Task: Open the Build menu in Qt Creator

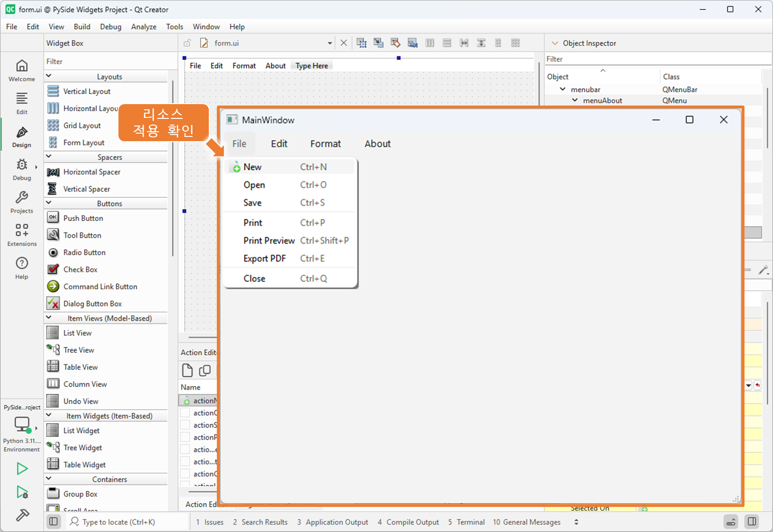Action: point(82,27)
